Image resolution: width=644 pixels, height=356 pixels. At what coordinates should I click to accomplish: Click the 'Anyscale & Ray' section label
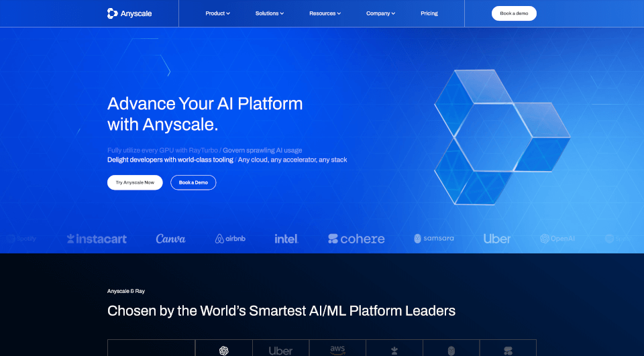coord(126,291)
